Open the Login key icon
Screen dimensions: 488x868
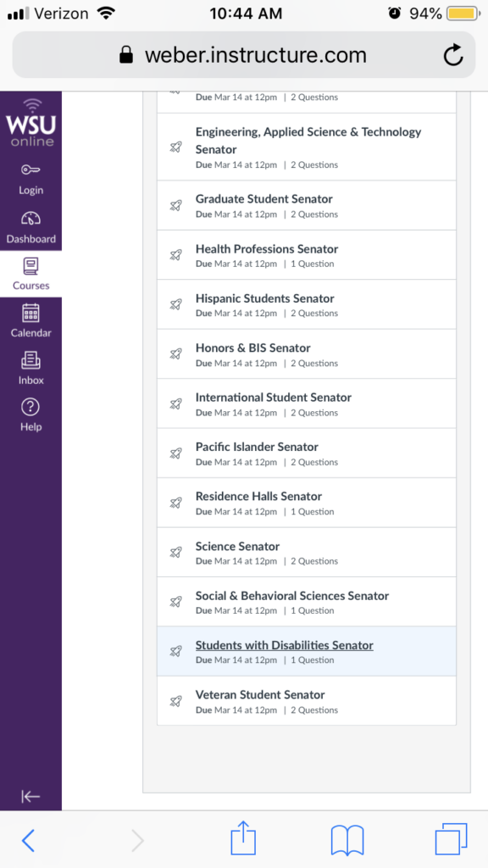point(30,170)
